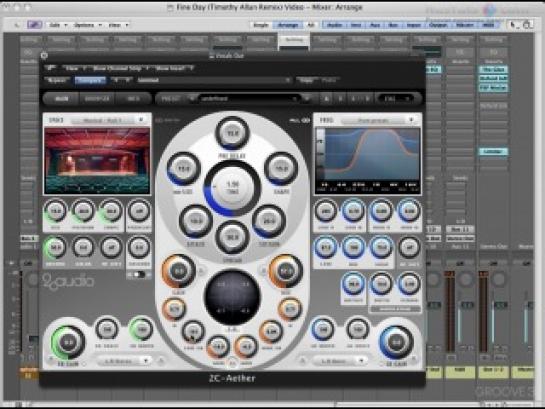The width and height of the screenshot is (545, 409).
Task: Click the undefined preset name field
Action: coord(250,99)
